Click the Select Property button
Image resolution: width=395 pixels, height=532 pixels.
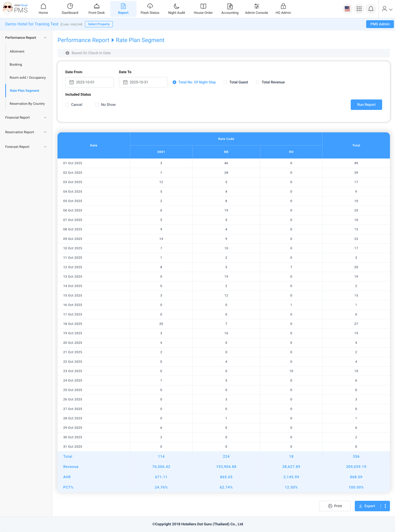tap(99, 24)
